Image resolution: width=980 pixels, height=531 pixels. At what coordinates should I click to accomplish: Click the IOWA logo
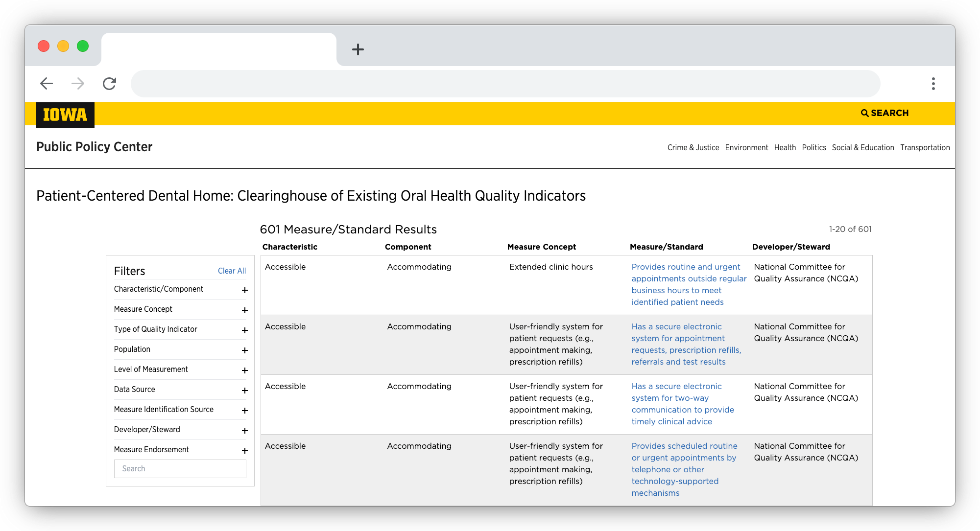(x=65, y=115)
